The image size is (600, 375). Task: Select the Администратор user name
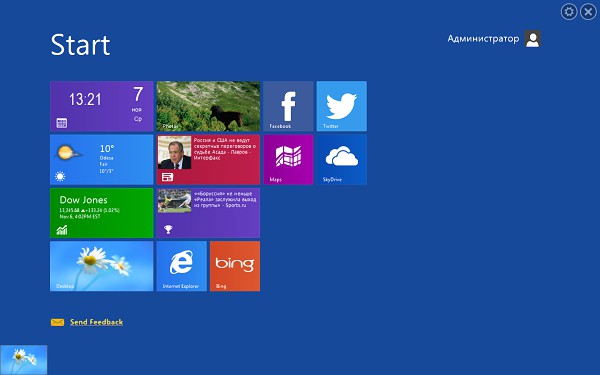[483, 39]
